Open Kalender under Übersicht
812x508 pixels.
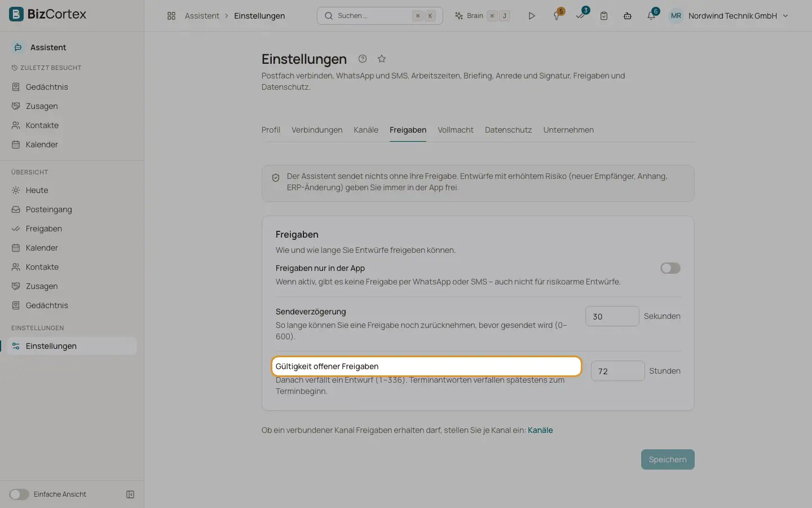[72, 248]
